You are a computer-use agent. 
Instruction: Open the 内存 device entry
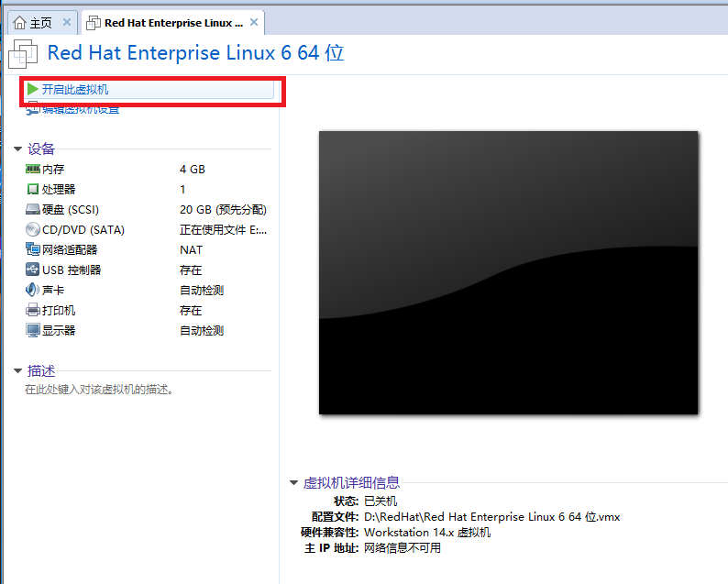coord(53,170)
